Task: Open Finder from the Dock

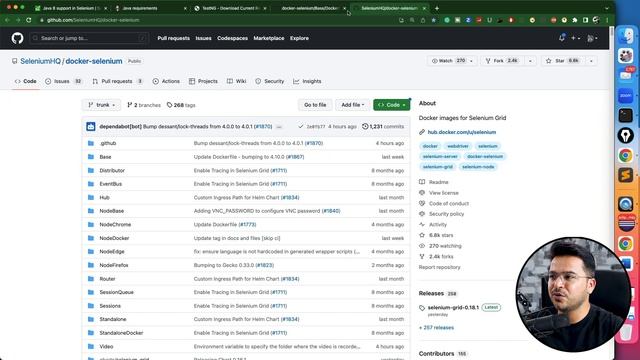Action: [x=625, y=36]
